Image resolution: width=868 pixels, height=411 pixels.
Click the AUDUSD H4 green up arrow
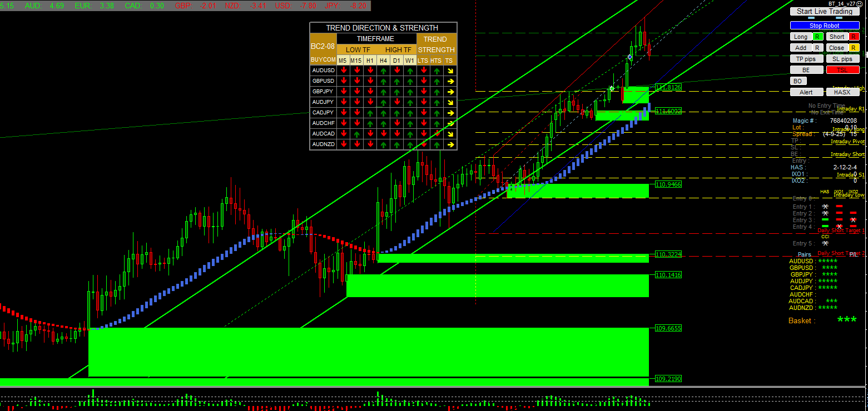point(383,70)
